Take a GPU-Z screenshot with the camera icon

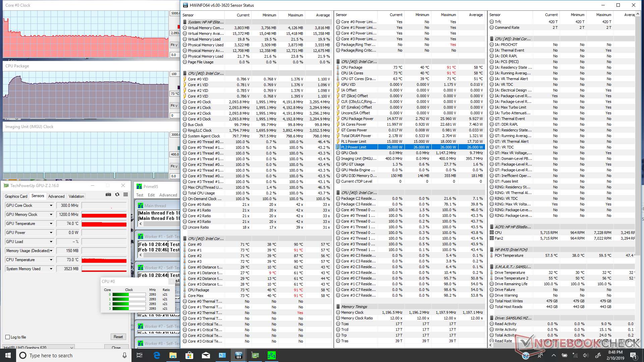[x=108, y=195]
